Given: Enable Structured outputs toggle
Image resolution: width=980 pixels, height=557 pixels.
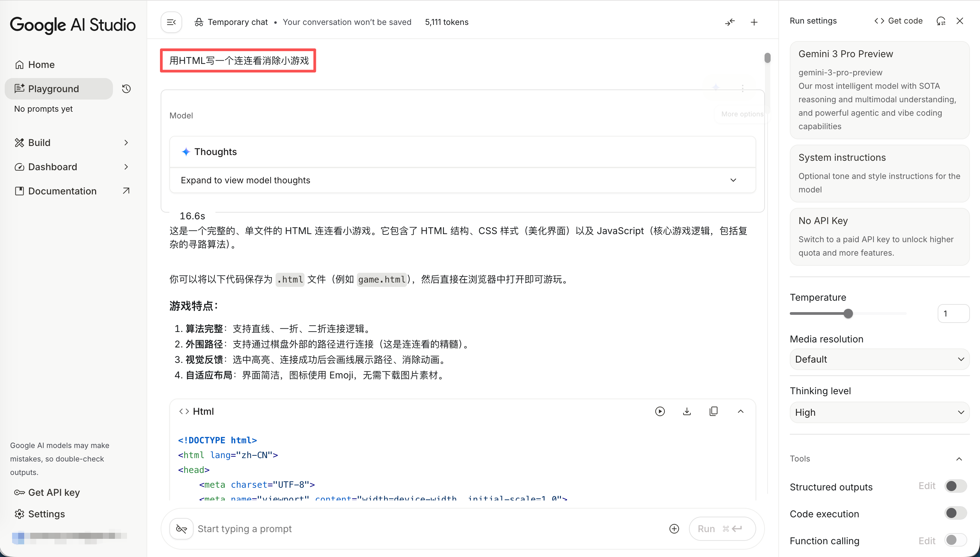Looking at the screenshot, I should point(955,486).
